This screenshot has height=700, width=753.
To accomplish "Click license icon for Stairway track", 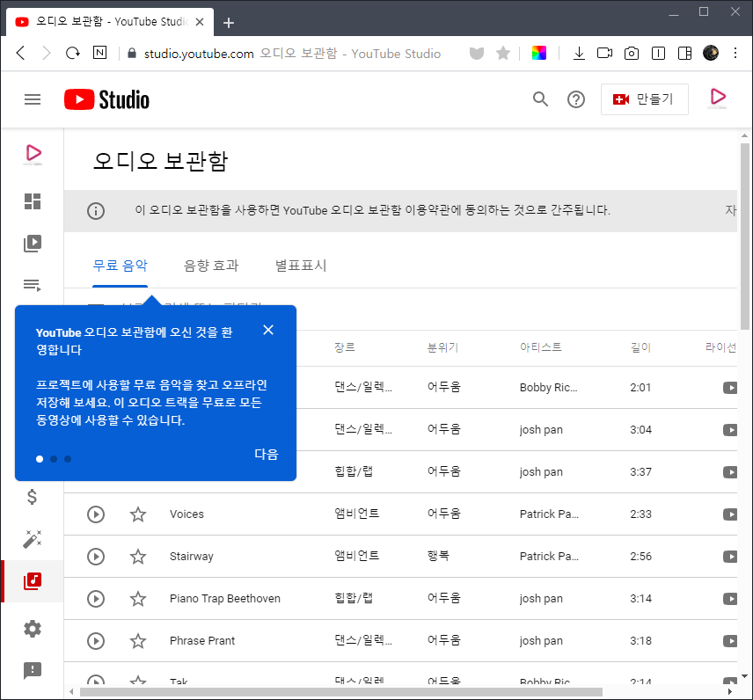I will (730, 557).
